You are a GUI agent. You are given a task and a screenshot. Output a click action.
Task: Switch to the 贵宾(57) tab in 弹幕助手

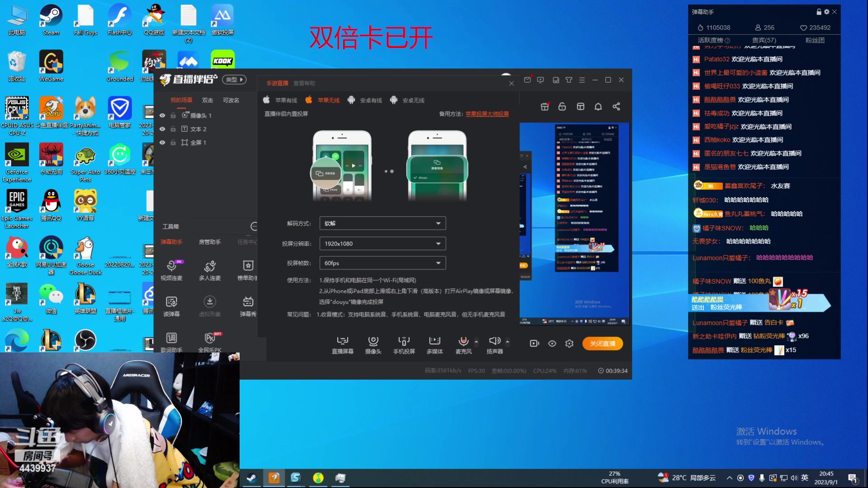coord(764,40)
